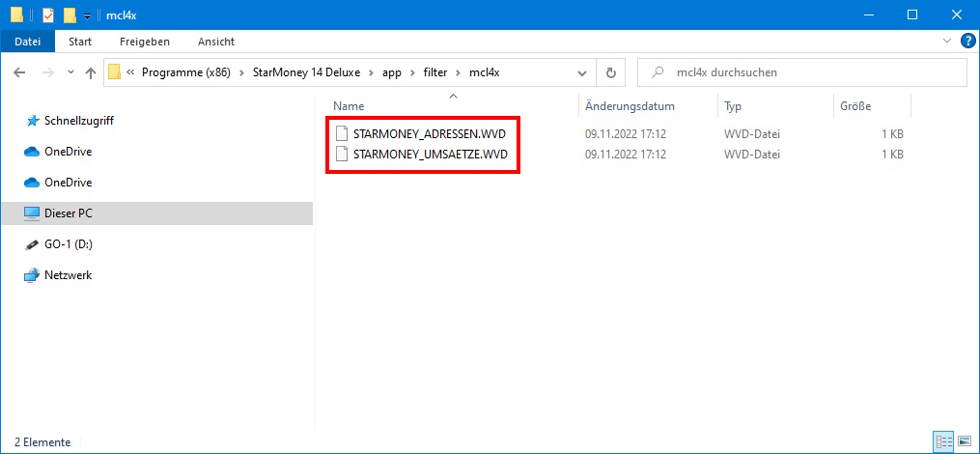This screenshot has height=454, width=980.
Task: Click the window folder icon in title bar
Action: [x=16, y=14]
